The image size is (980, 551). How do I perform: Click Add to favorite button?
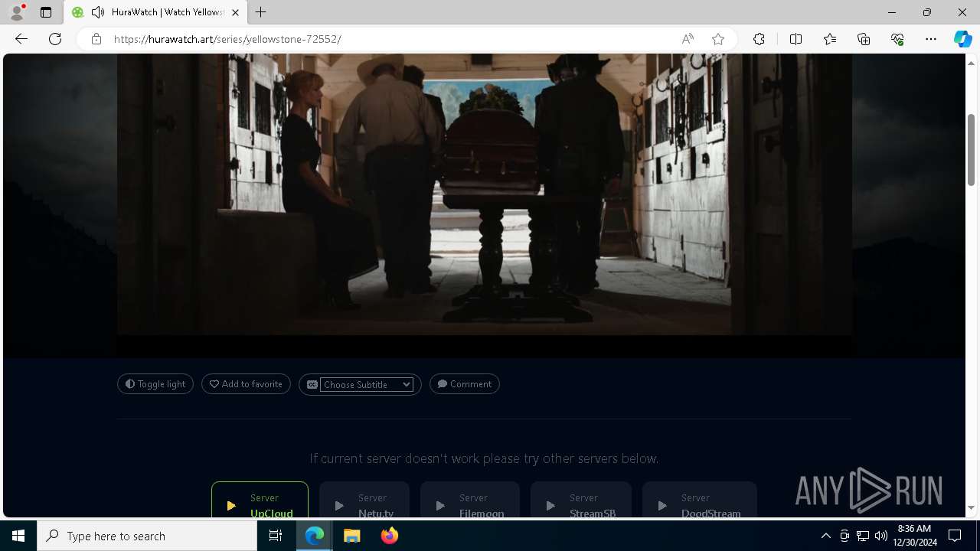pyautogui.click(x=246, y=384)
